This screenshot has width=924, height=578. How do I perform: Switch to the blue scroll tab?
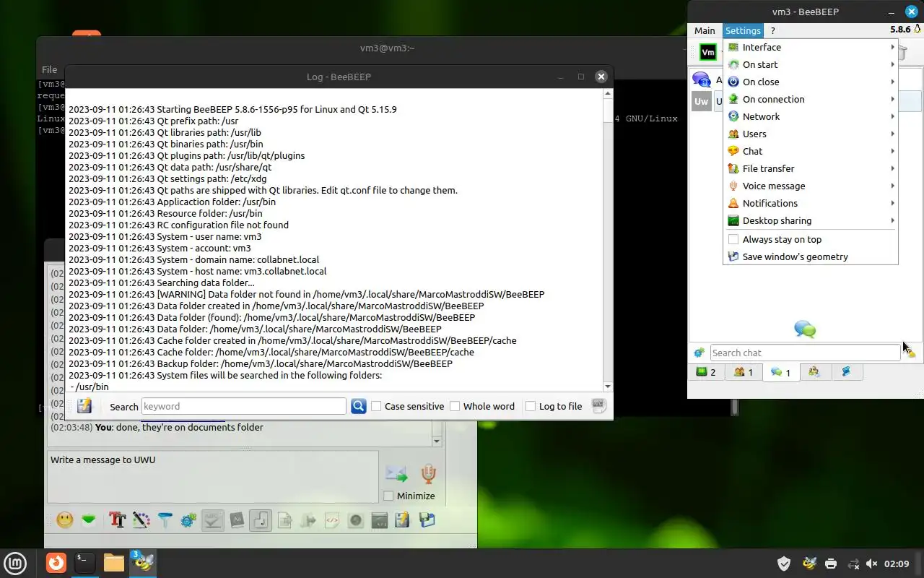847,372
